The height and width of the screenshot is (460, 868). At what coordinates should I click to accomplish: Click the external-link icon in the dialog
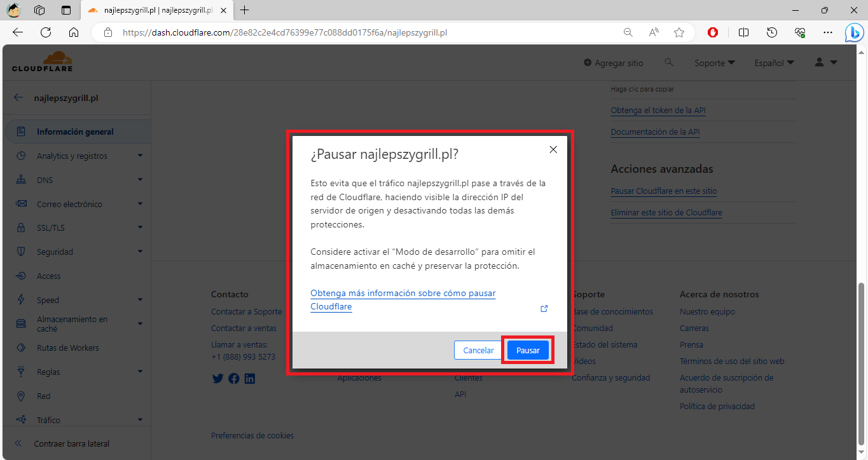544,308
